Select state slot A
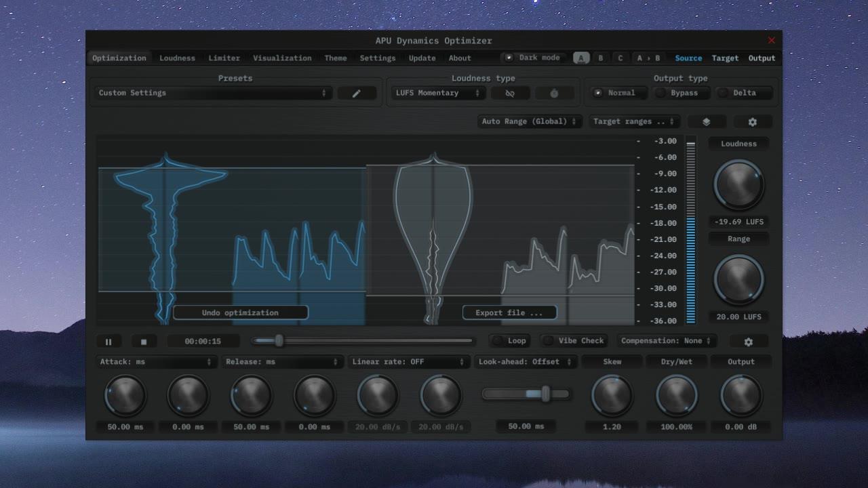 [x=581, y=58]
